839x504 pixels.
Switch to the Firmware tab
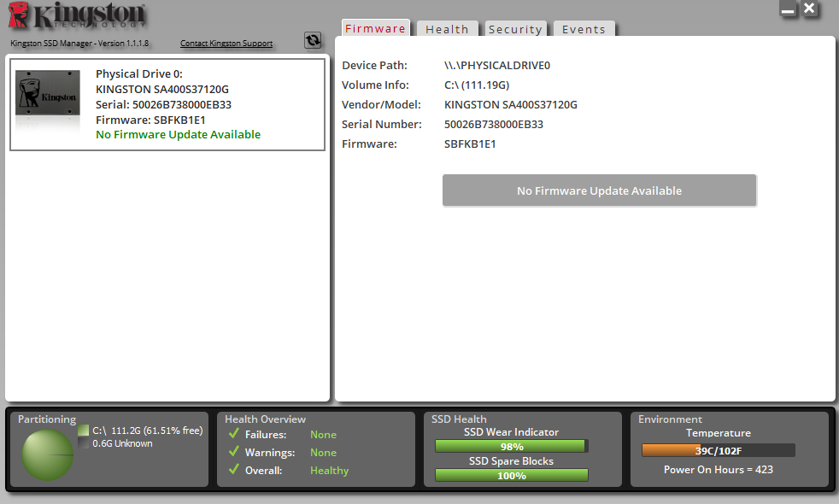[x=376, y=28]
